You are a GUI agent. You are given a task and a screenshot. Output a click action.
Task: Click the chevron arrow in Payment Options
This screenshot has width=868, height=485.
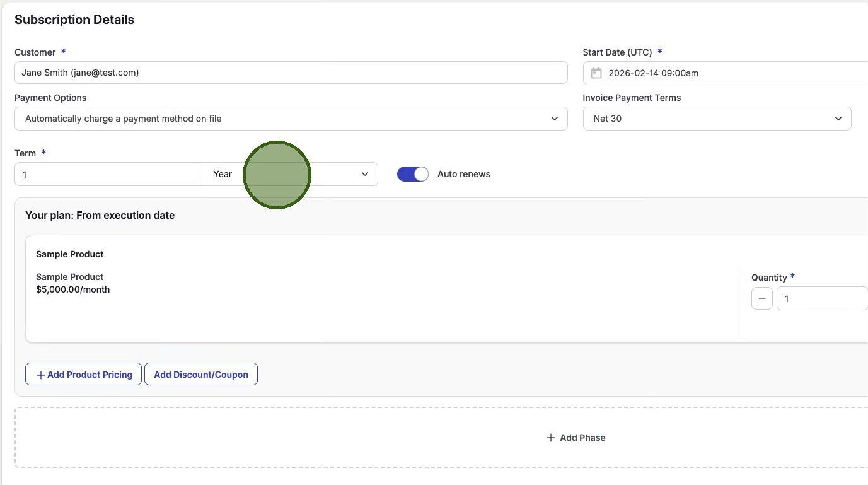(554, 119)
